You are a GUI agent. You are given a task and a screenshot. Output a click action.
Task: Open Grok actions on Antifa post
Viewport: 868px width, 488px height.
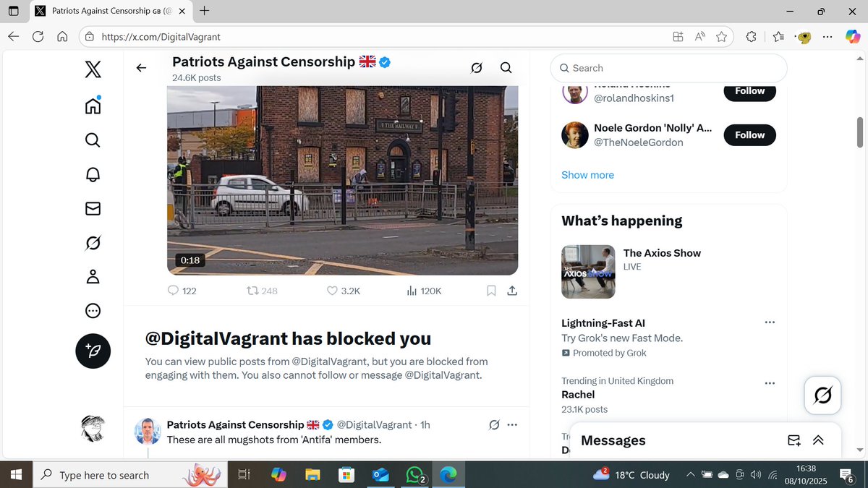(493, 424)
